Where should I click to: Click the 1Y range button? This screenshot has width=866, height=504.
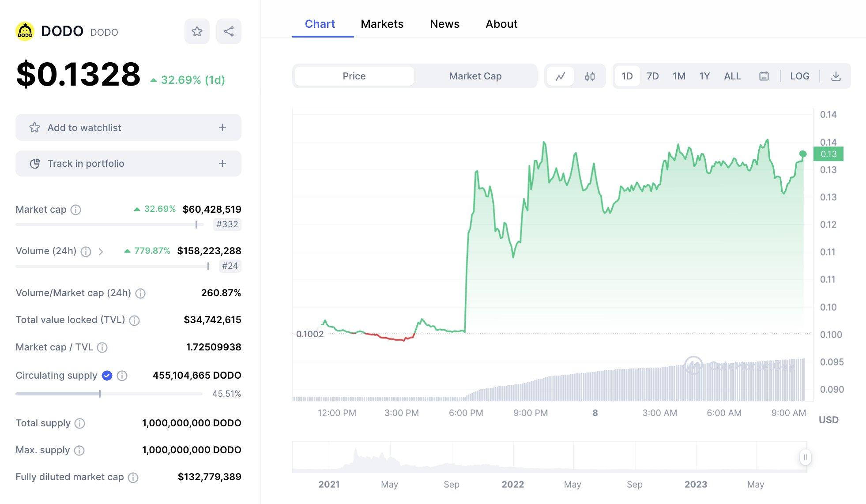(704, 76)
